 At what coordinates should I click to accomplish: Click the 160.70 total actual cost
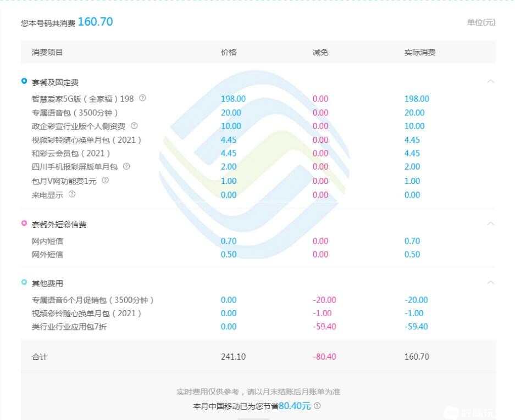point(417,357)
